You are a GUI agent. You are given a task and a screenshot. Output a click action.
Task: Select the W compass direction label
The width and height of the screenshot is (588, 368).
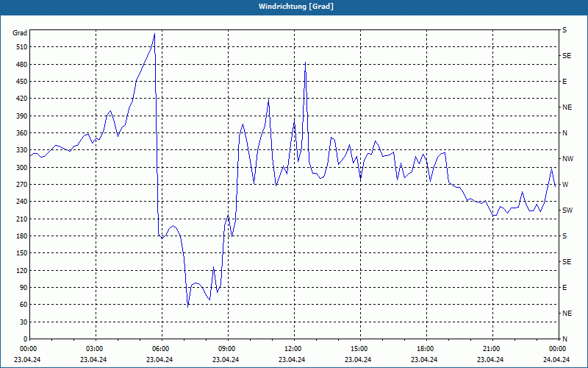(565, 185)
